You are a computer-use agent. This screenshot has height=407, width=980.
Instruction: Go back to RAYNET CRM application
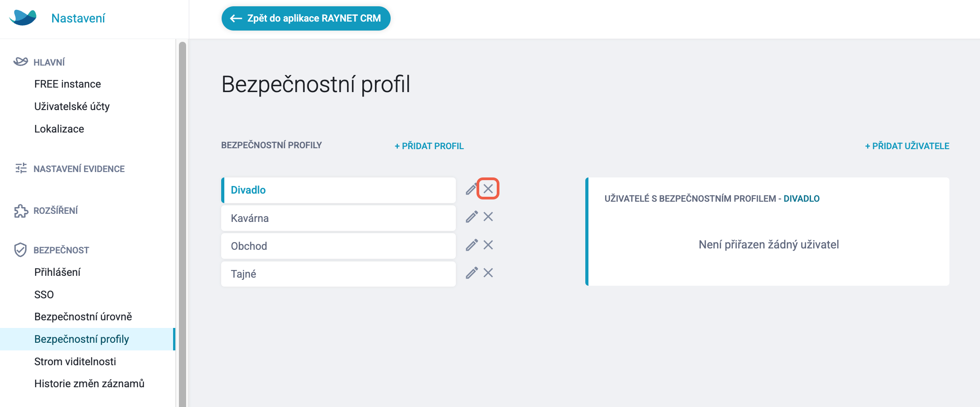306,18
